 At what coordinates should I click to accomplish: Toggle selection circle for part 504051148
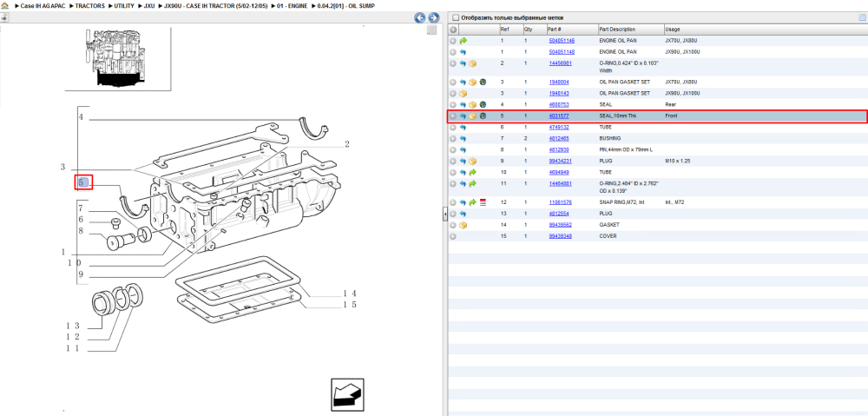tap(453, 52)
